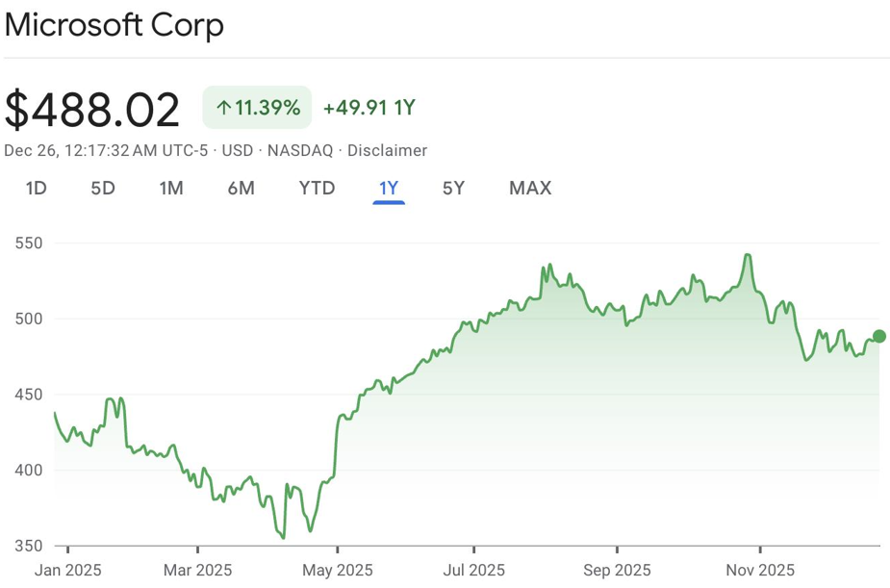Select the 5D range tab
The height and width of the screenshot is (588, 890).
pos(103,188)
